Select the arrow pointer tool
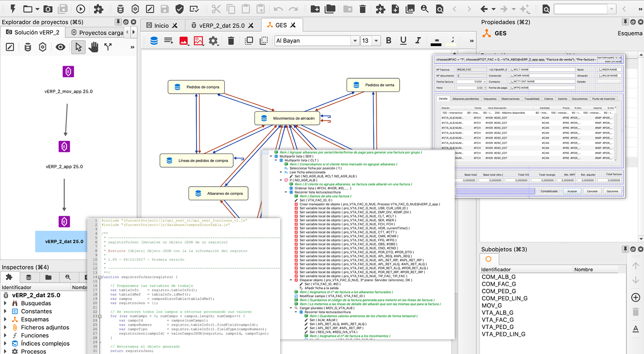The height and width of the screenshot is (354, 644). pyautogui.click(x=78, y=47)
